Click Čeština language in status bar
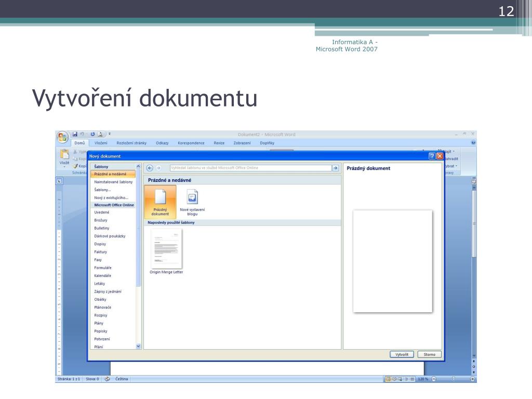The width and height of the screenshot is (532, 399). pyautogui.click(x=122, y=379)
